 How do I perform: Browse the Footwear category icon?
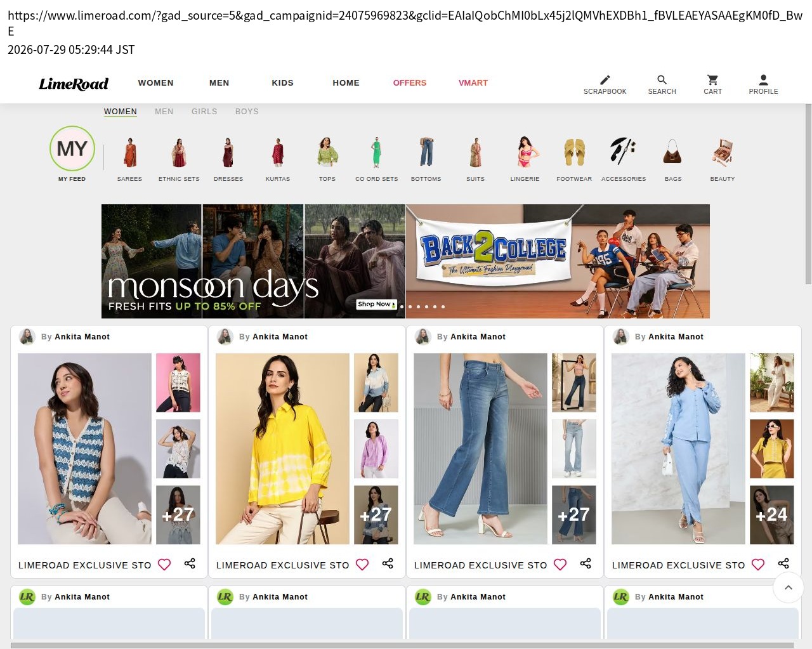click(x=574, y=152)
